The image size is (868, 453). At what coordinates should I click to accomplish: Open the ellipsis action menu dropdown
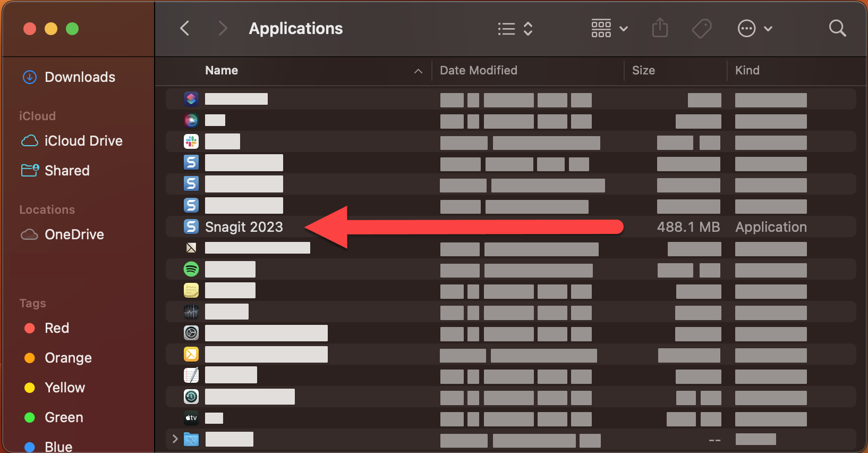(754, 28)
